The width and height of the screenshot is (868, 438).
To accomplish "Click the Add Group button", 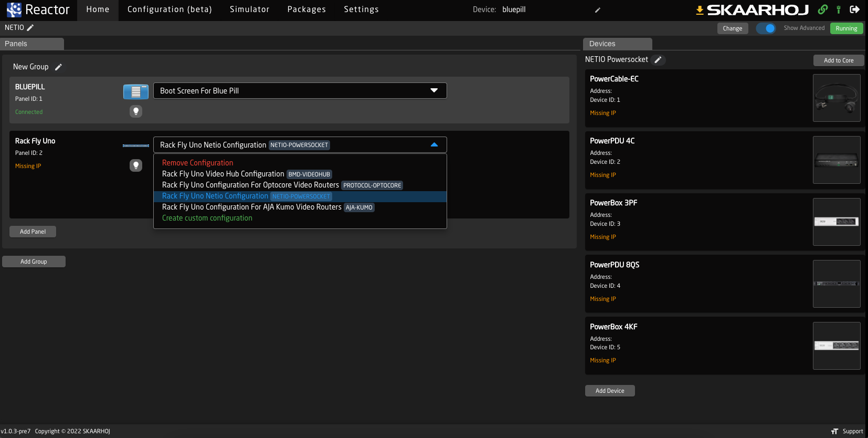I will pos(34,262).
